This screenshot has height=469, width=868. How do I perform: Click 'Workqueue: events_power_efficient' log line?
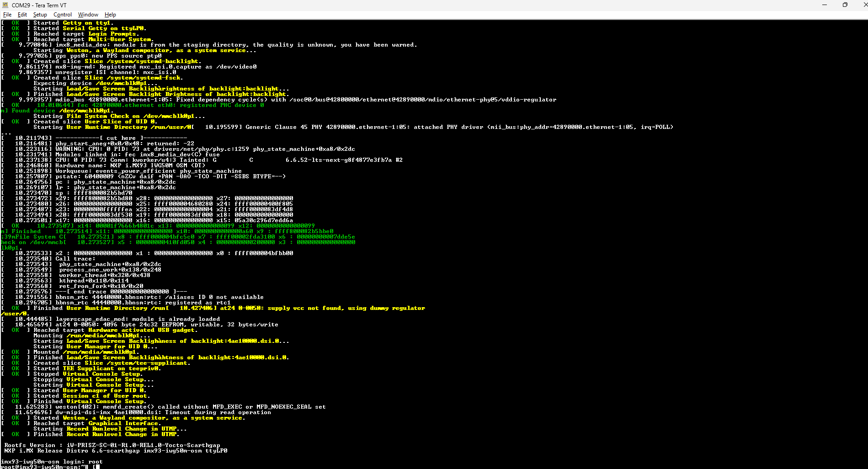click(121, 171)
